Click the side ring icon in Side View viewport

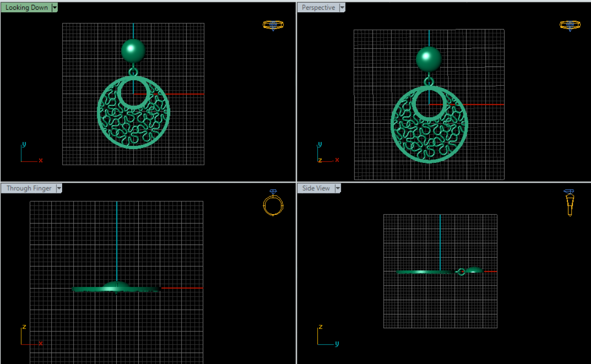[x=569, y=203]
